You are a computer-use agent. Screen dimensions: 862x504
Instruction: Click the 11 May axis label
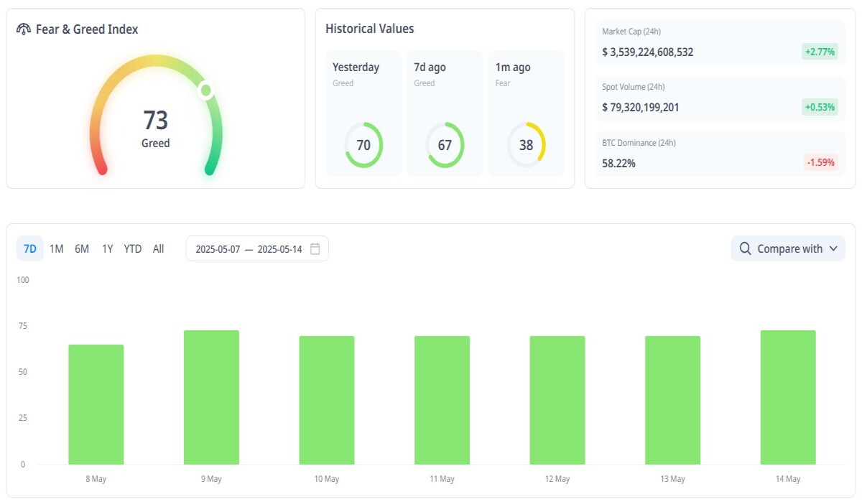tap(442, 479)
